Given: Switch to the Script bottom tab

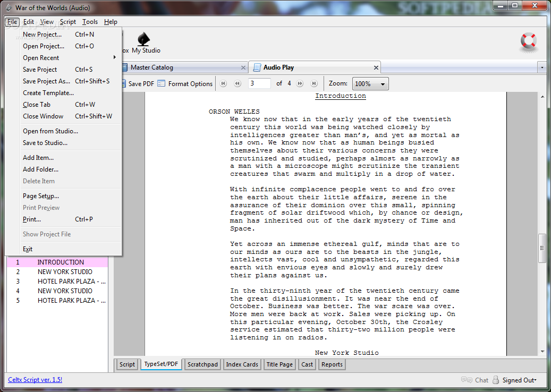Looking at the screenshot, I should point(127,364).
